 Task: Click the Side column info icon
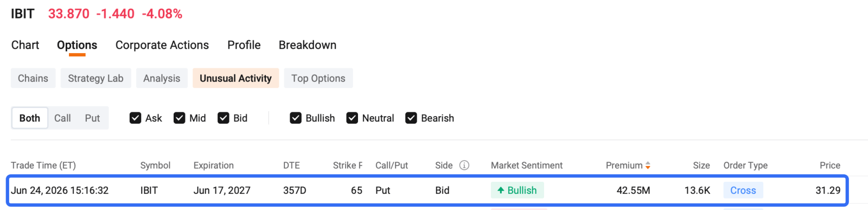(464, 166)
